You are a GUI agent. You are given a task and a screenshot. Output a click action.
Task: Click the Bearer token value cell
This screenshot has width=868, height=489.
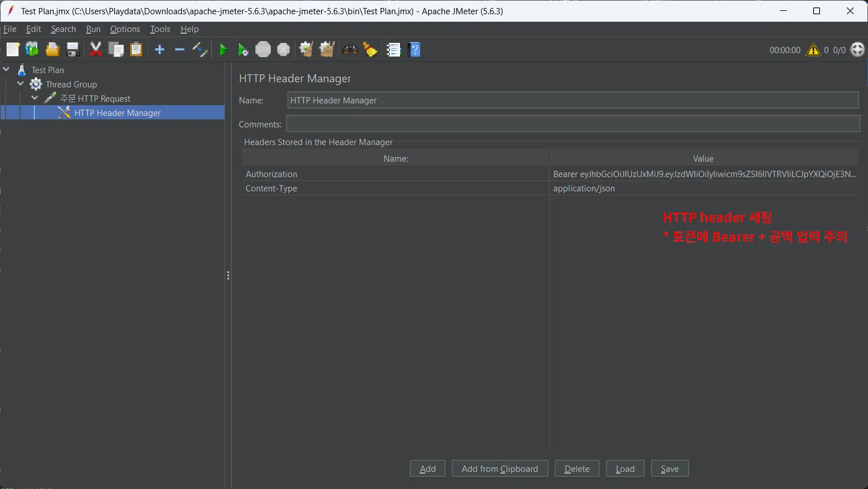point(704,174)
